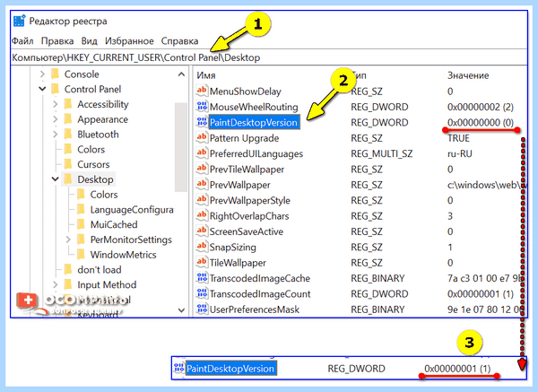Expand the Input Method key
The image size is (538, 392).
pos(56,284)
